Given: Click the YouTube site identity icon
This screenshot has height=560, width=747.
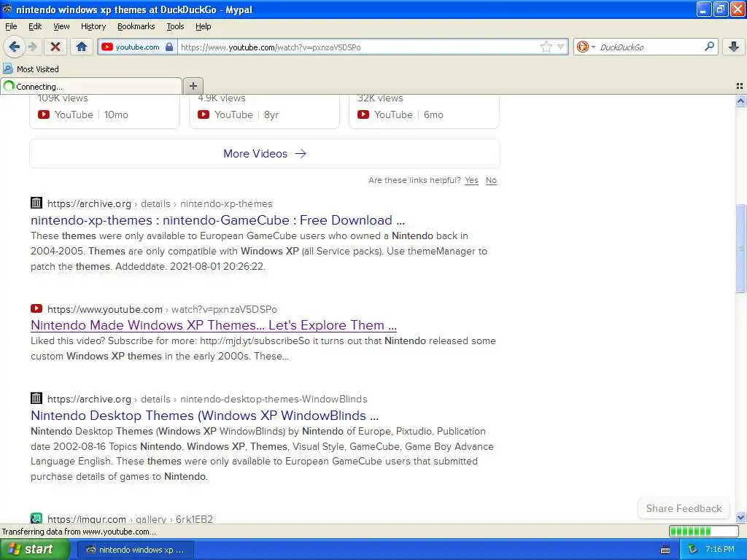Looking at the screenshot, I should click(107, 47).
